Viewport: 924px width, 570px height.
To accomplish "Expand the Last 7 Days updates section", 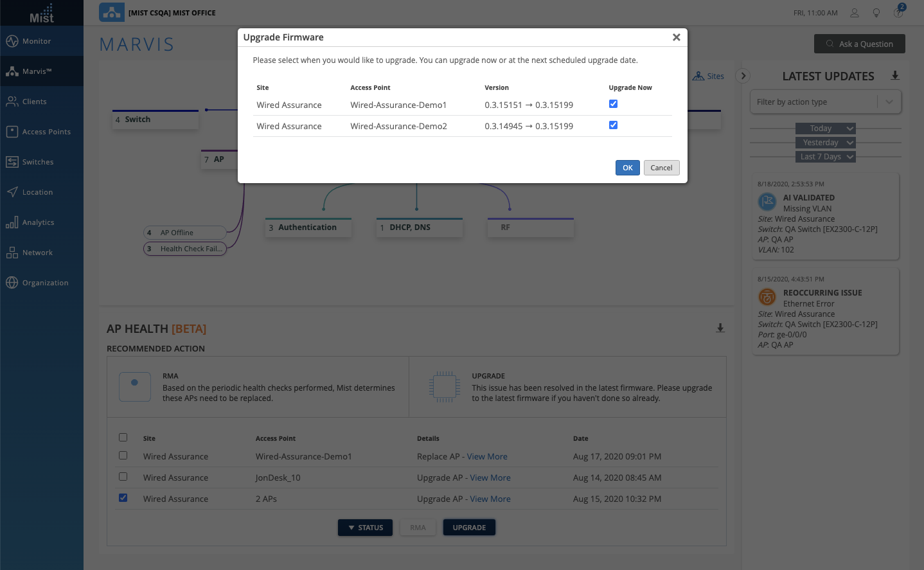I will (x=825, y=157).
